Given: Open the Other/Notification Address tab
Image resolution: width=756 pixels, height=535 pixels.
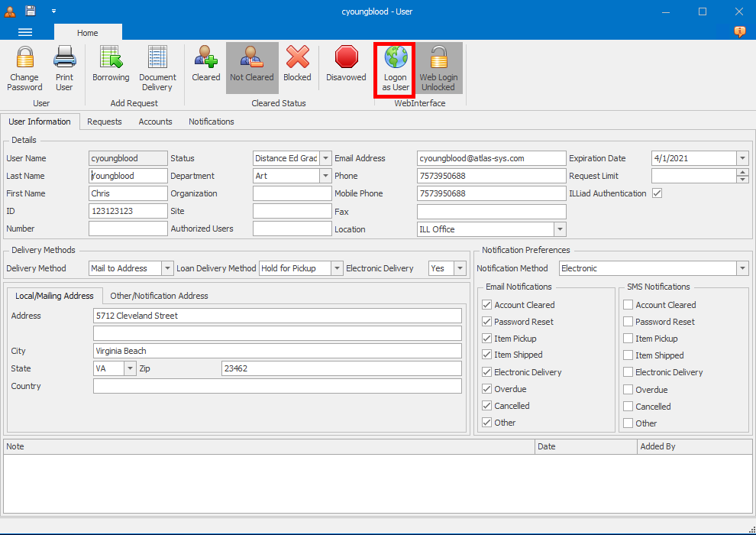Looking at the screenshot, I should (159, 296).
